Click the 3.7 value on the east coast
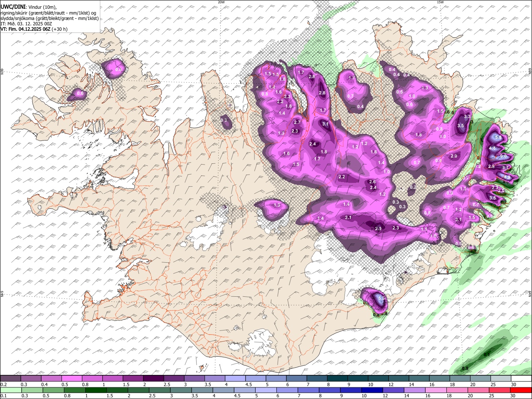This screenshot has width=532, height=399. point(506,167)
